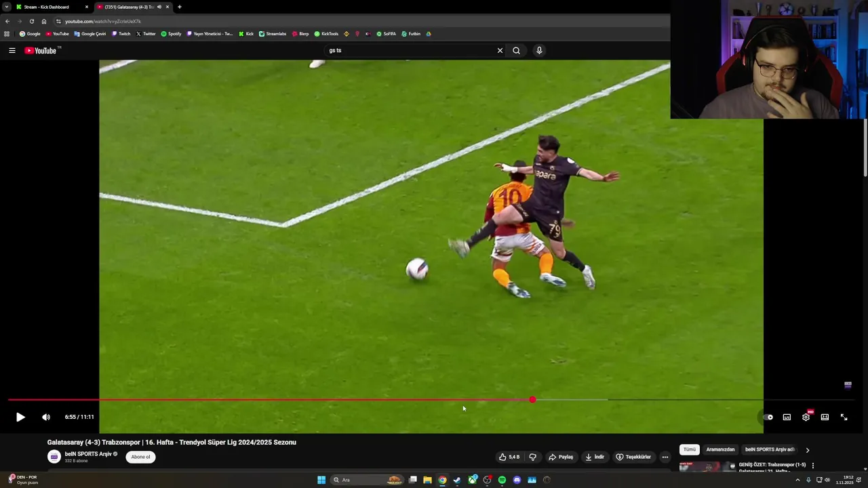This screenshot has width=868, height=488.
Task: Open the Futbin bookmark
Action: coord(411,34)
